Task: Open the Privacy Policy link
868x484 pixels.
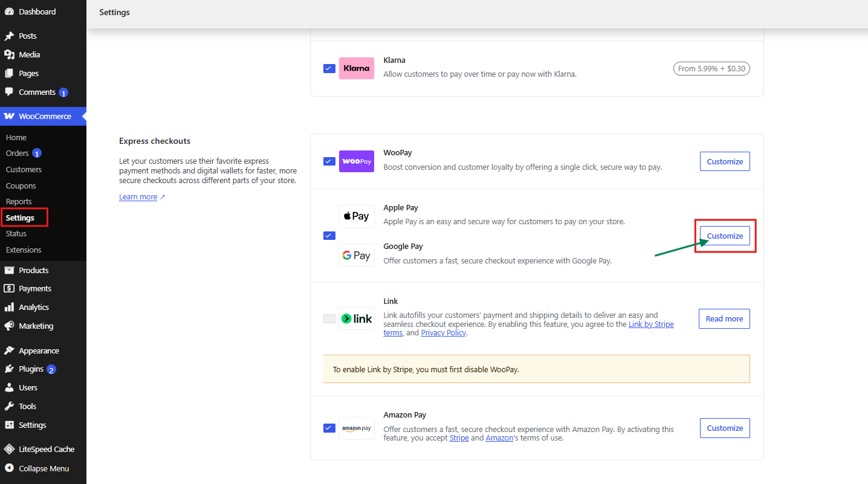Action: [x=444, y=333]
